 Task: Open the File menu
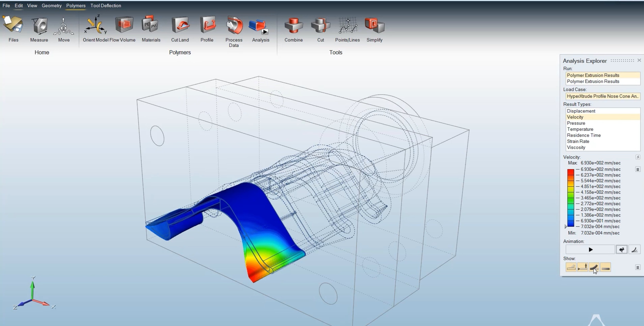pos(6,5)
